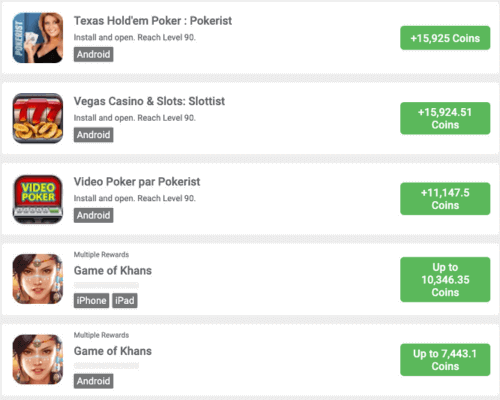Click the Android tag under Game of Khans

pyautogui.click(x=93, y=381)
